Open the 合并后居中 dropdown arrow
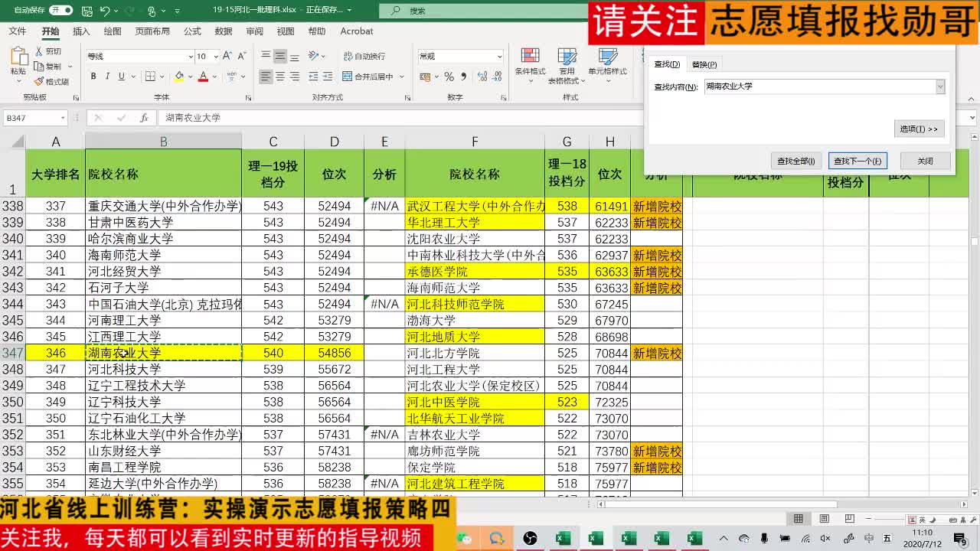Image resolution: width=980 pixels, height=551 pixels. tap(402, 77)
